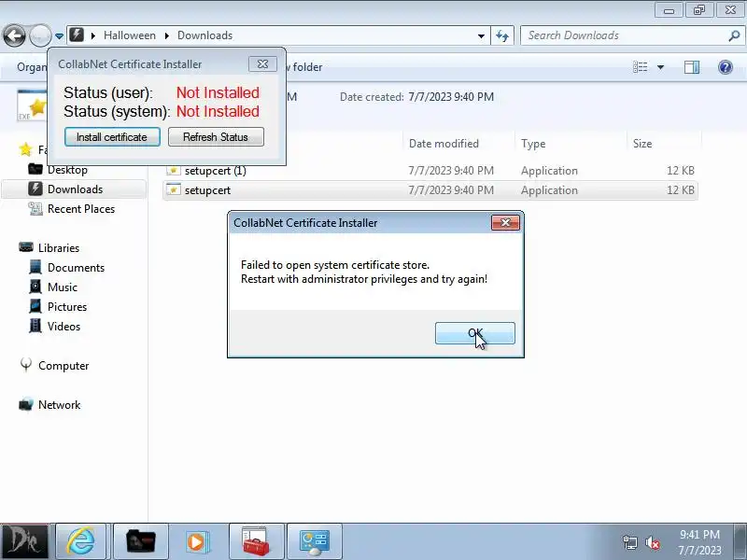Click the muted volume tray icon

coord(652,542)
